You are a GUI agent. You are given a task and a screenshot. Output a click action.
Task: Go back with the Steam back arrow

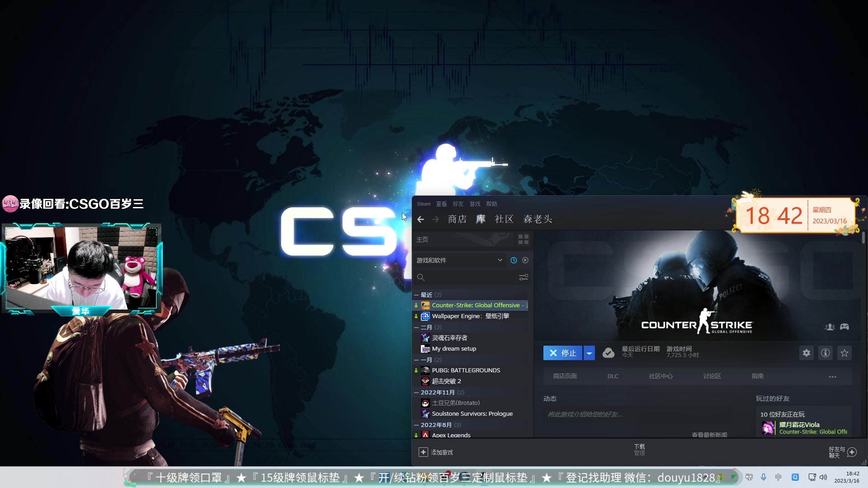coord(420,219)
